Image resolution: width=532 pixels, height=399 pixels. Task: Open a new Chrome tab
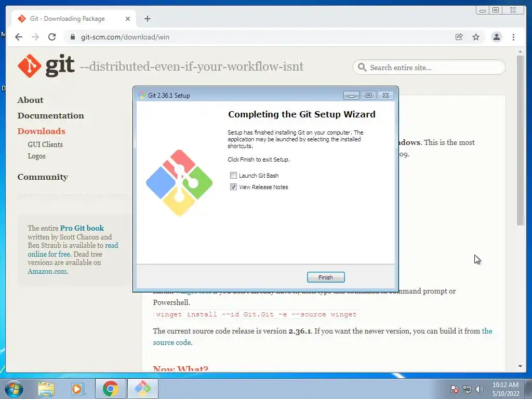(x=147, y=19)
